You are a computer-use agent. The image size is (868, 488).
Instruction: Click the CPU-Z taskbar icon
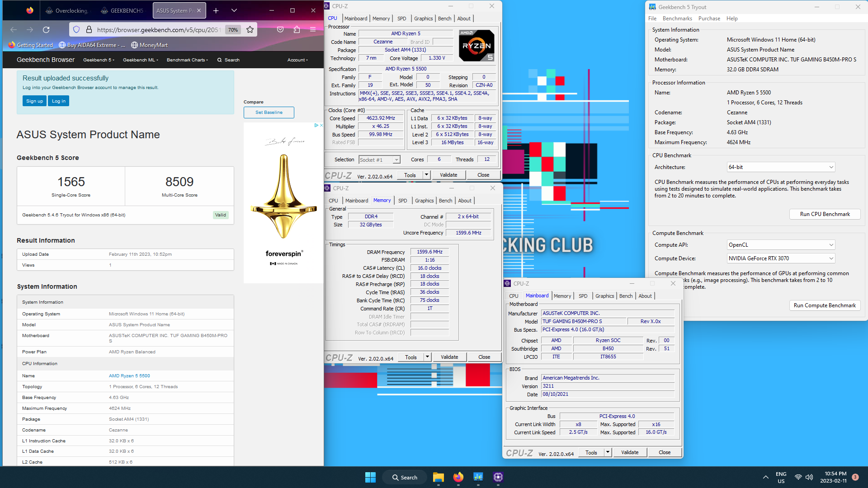point(498,477)
